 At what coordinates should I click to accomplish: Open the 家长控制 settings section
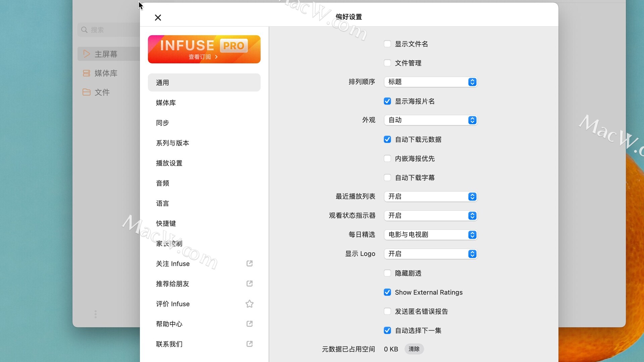pyautogui.click(x=204, y=243)
